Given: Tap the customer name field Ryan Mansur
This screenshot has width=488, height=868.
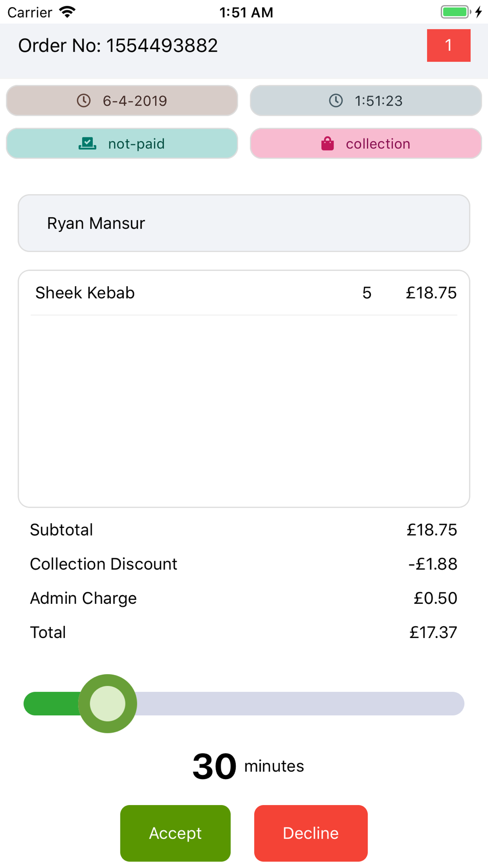Looking at the screenshot, I should (244, 223).
